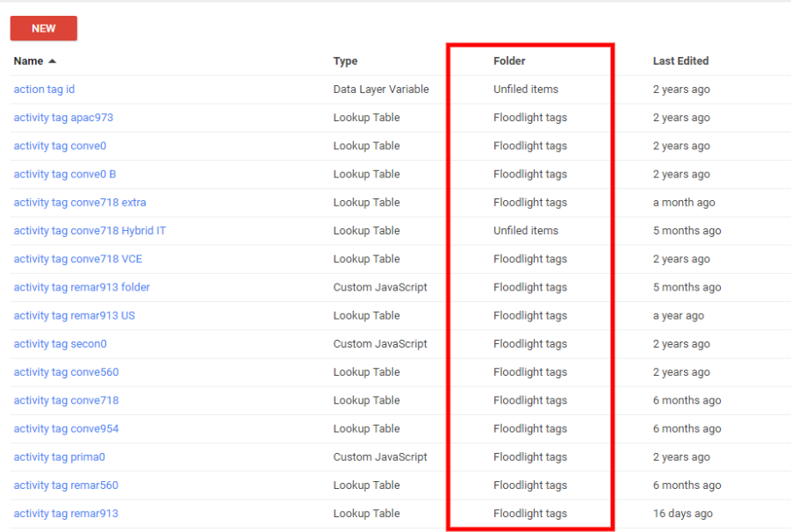Click '6 months ago' in conve954 row

click(687, 428)
